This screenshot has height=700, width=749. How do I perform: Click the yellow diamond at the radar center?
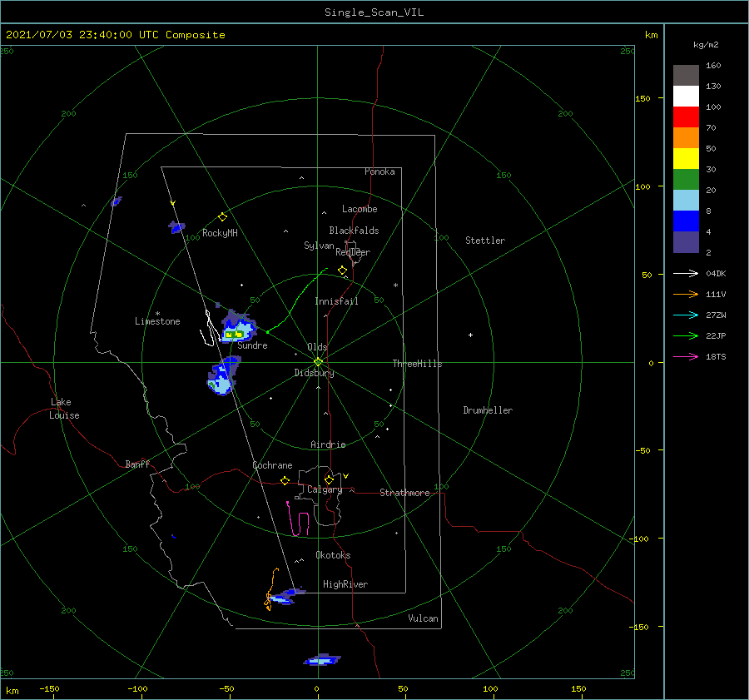pyautogui.click(x=318, y=362)
